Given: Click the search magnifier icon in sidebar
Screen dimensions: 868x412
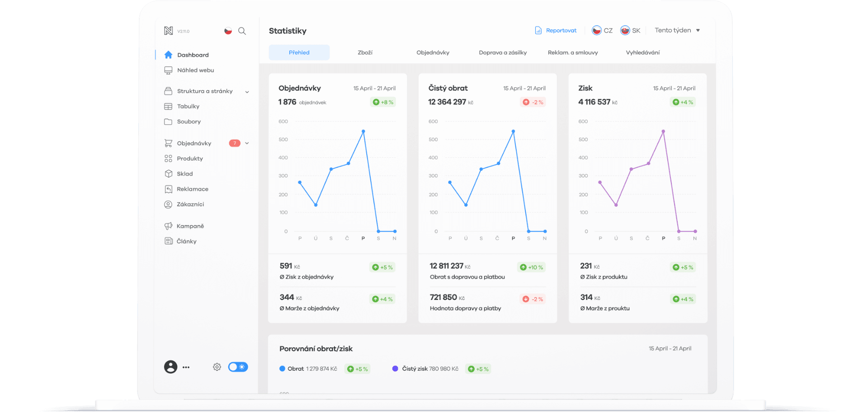Looking at the screenshot, I should tap(242, 31).
